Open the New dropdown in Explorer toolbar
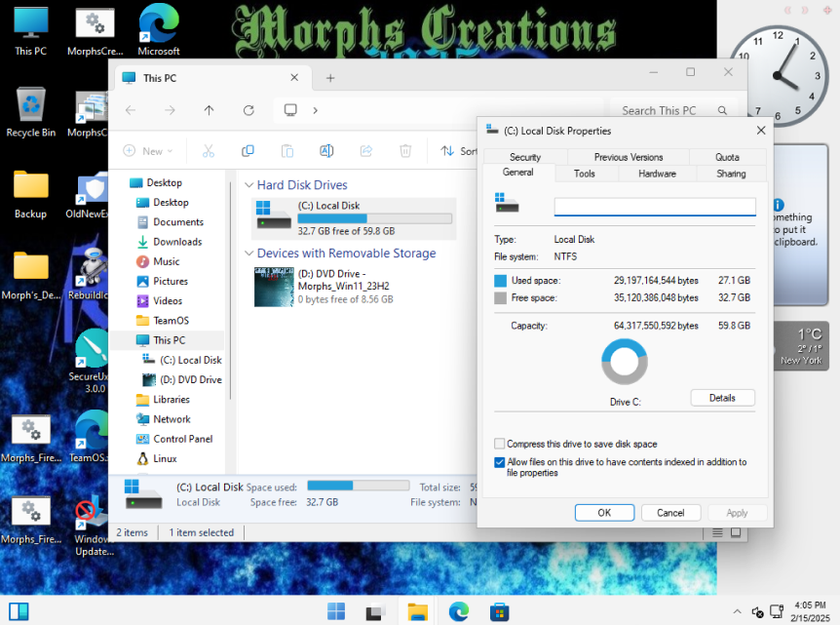Screen dimensions: 840x625 [x=148, y=151]
